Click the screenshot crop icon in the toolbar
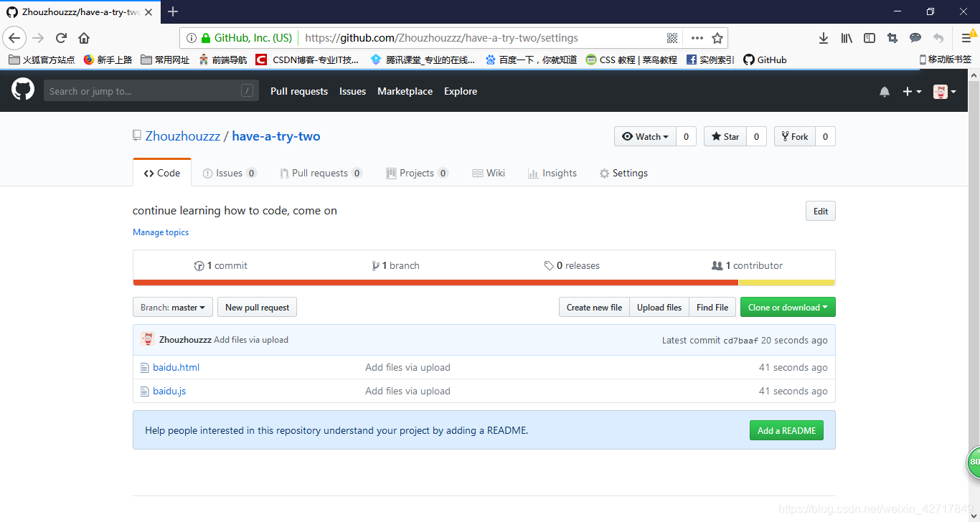980x522 pixels. [892, 38]
